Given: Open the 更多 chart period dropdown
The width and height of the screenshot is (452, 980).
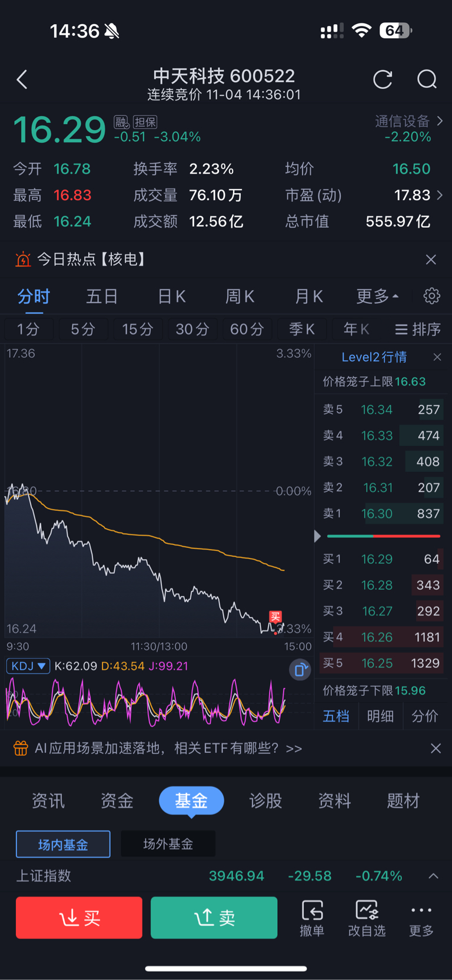Looking at the screenshot, I should coord(377,296).
